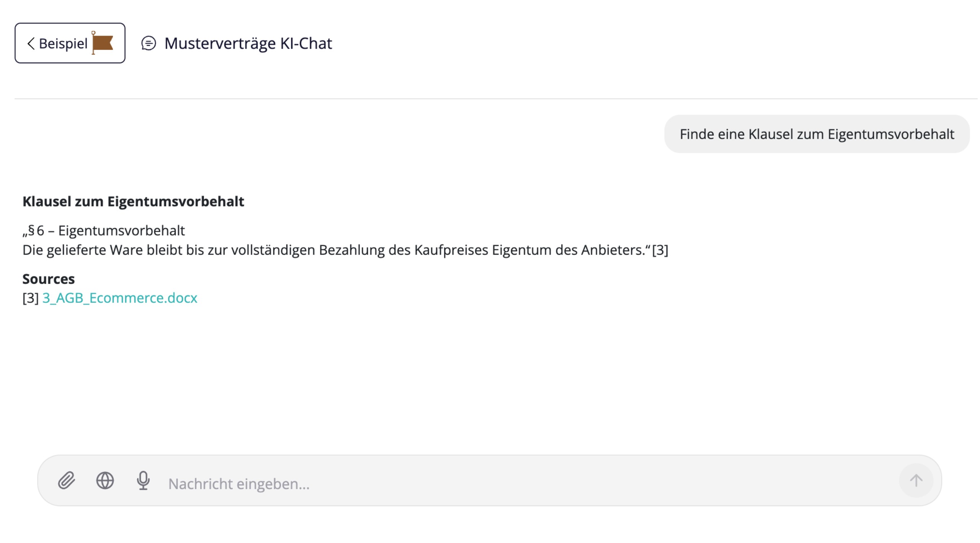Click the back chevron beside Beispiel
The height and width of the screenshot is (543, 980).
point(31,43)
